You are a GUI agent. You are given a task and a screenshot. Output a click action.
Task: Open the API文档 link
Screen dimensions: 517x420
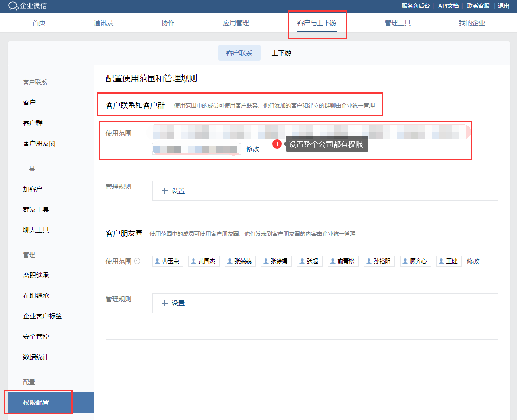[x=448, y=6]
